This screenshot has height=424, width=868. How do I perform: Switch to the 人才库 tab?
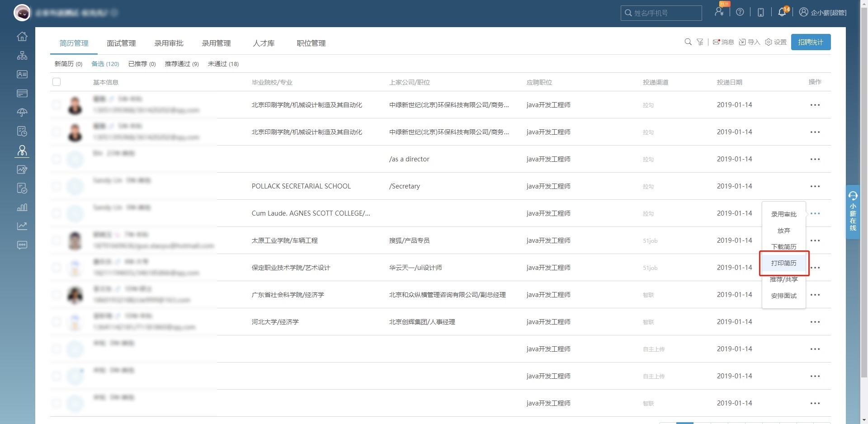point(264,43)
